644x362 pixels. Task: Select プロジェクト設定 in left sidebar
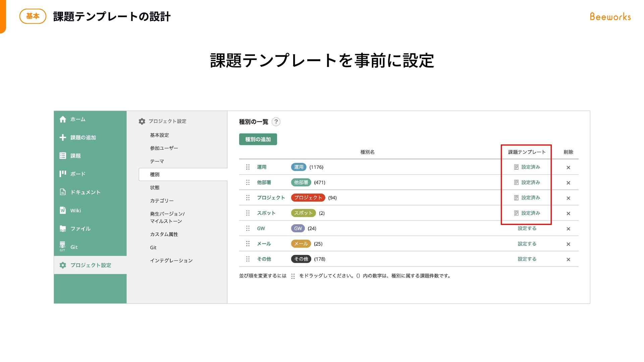coord(91,265)
